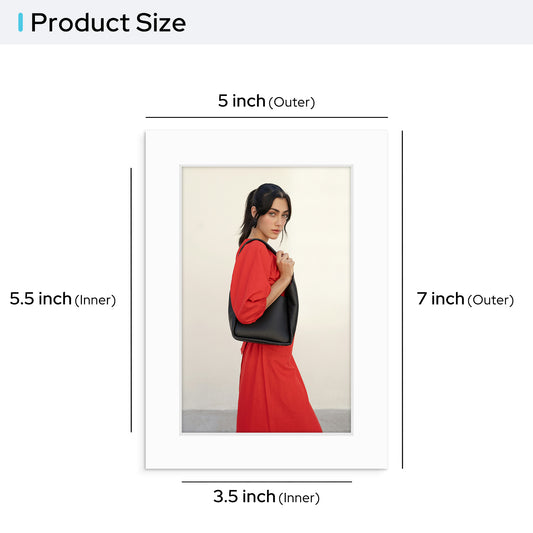Click the outer height measurement line on right
This screenshot has height=533, width=533.
402,299
